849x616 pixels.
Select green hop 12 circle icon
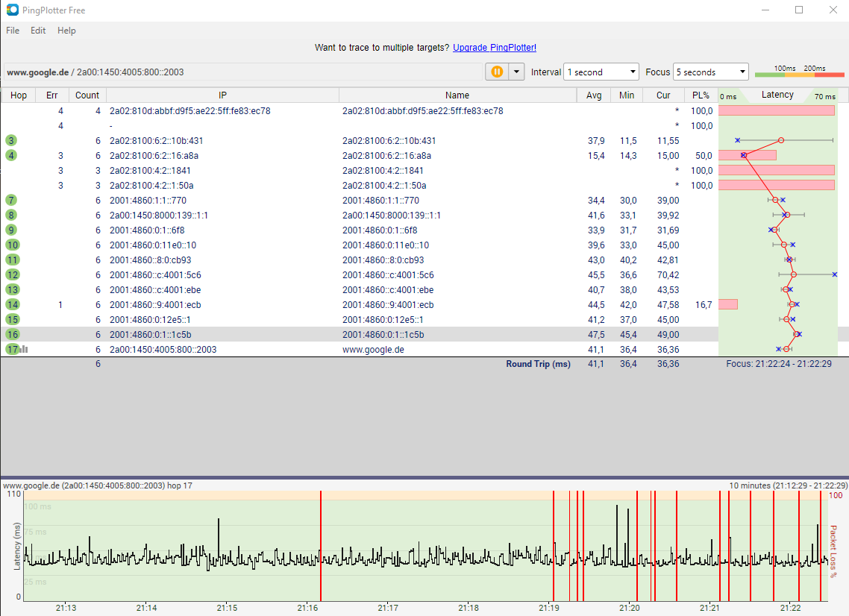tap(13, 275)
